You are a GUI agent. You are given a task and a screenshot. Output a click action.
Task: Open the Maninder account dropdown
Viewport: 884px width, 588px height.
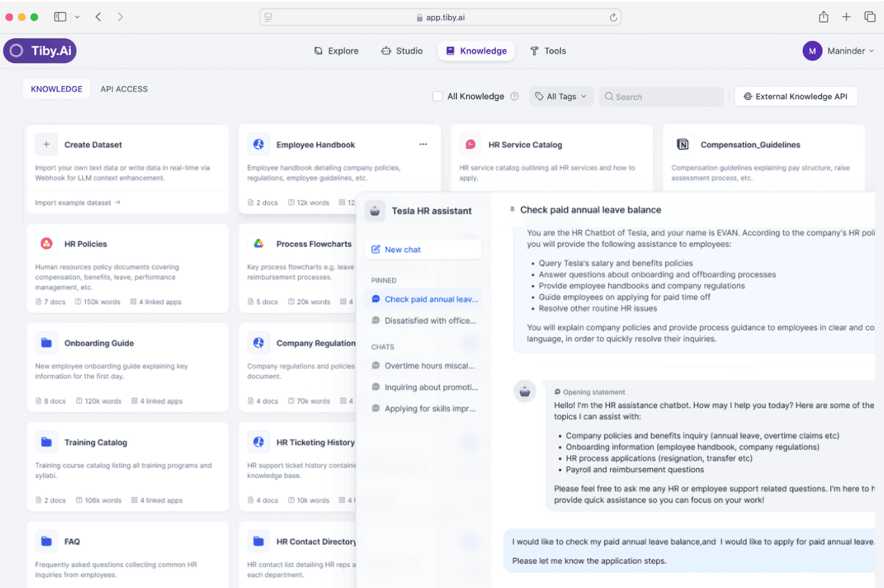pyautogui.click(x=838, y=51)
